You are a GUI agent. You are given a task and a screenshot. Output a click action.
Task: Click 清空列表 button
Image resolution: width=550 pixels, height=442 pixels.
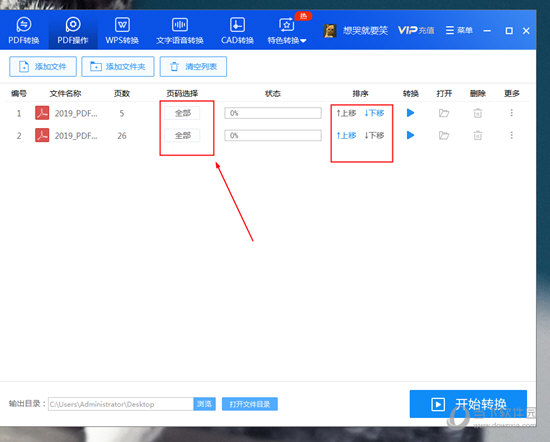click(193, 67)
